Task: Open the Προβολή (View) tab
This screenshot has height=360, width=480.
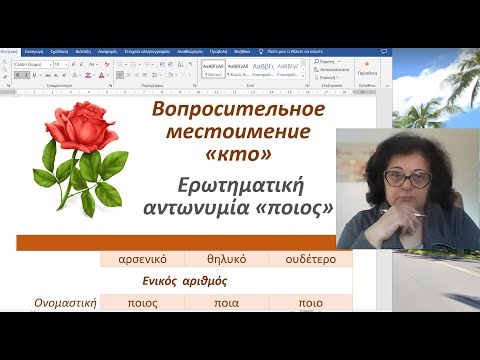Action: (218, 52)
